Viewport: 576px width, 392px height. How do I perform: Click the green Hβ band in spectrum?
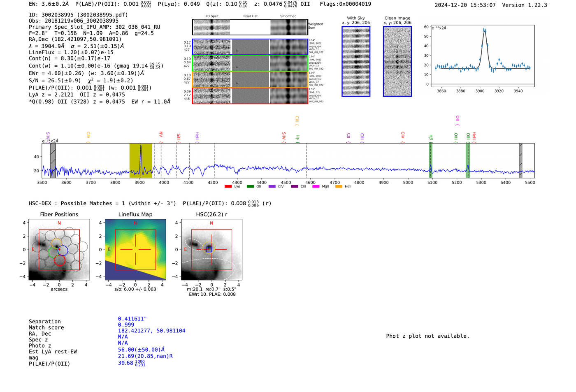(x=431, y=161)
